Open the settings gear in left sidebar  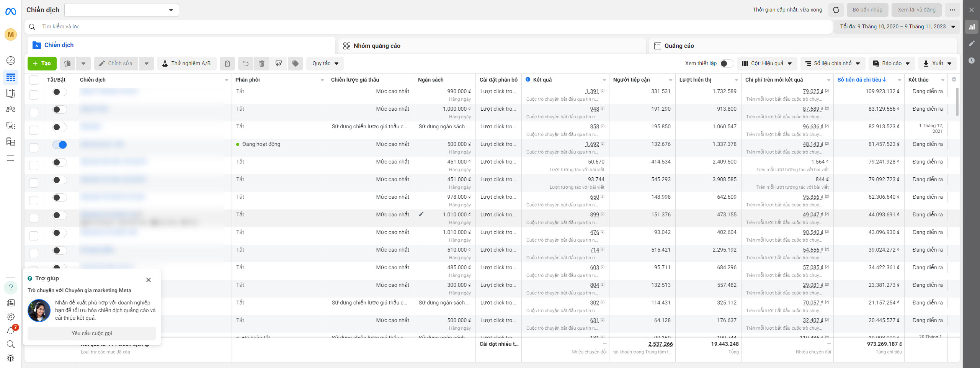11,317
